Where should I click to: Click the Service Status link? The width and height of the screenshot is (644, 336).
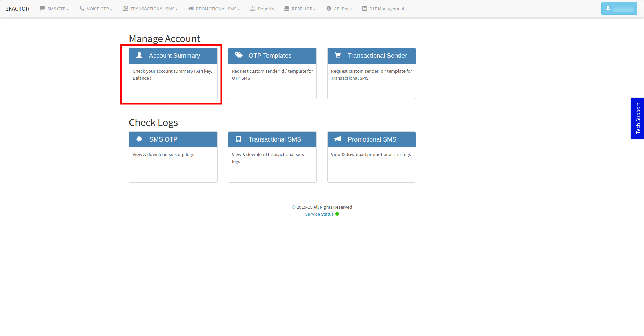tap(319, 214)
